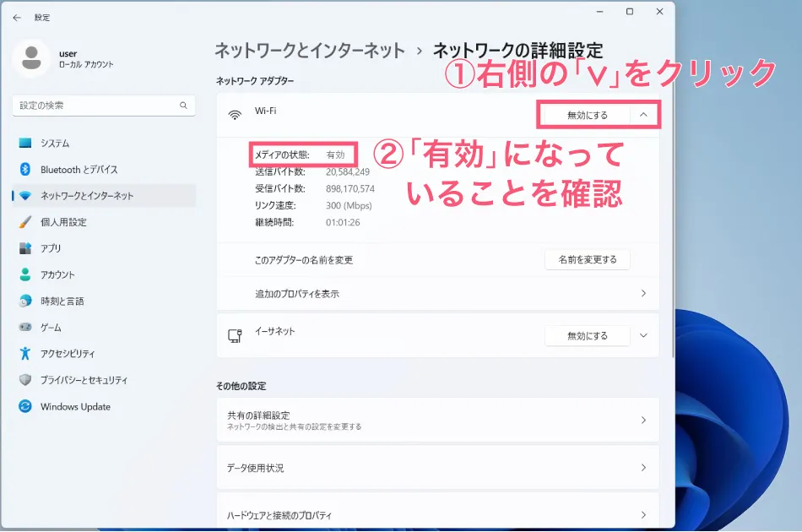The width and height of the screenshot is (802, 532).
Task: Open データ使用状況
Action: (x=439, y=467)
